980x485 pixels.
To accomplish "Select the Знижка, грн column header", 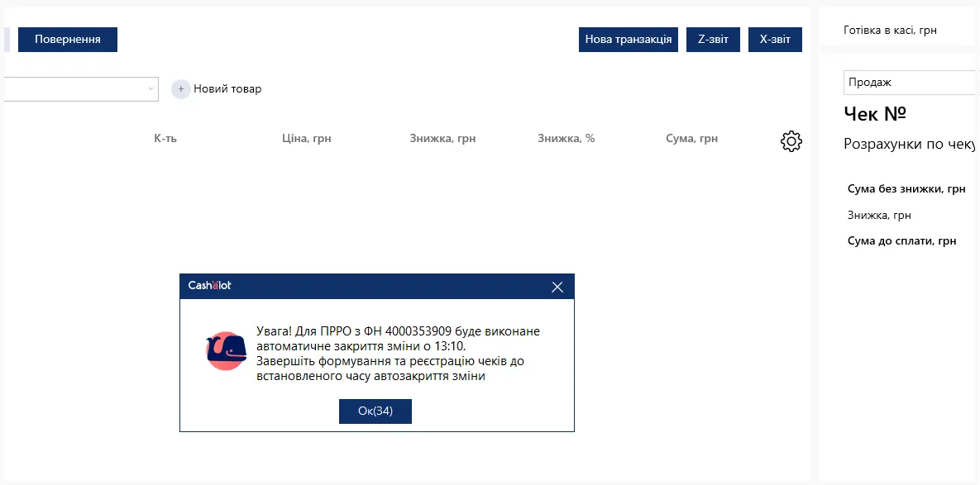I will 443,139.
